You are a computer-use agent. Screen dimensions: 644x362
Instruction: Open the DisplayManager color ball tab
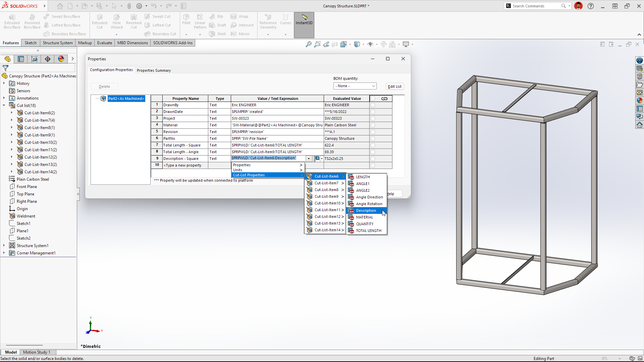61,59
